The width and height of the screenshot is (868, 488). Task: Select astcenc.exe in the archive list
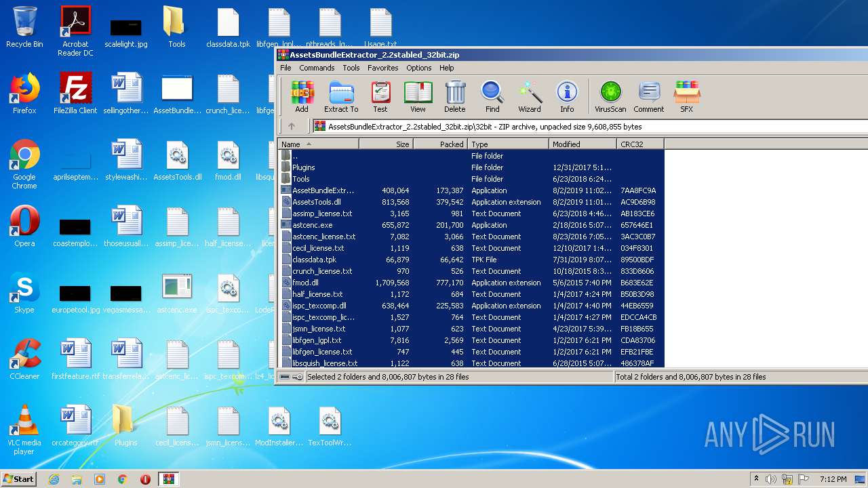(x=471, y=225)
